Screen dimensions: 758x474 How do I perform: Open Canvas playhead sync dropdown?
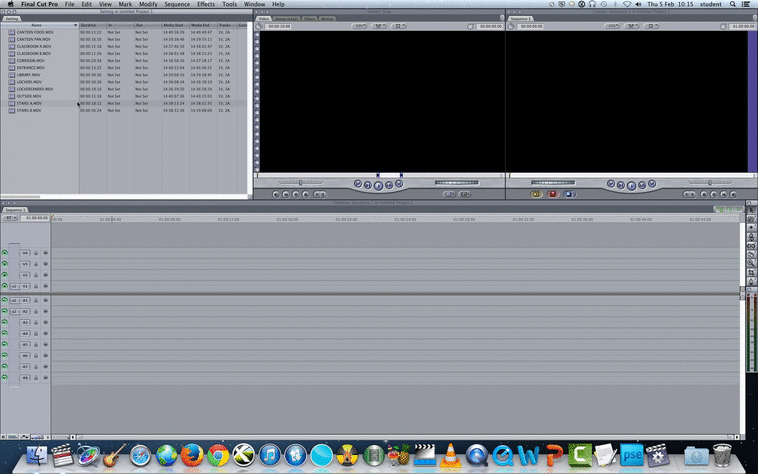632,26
